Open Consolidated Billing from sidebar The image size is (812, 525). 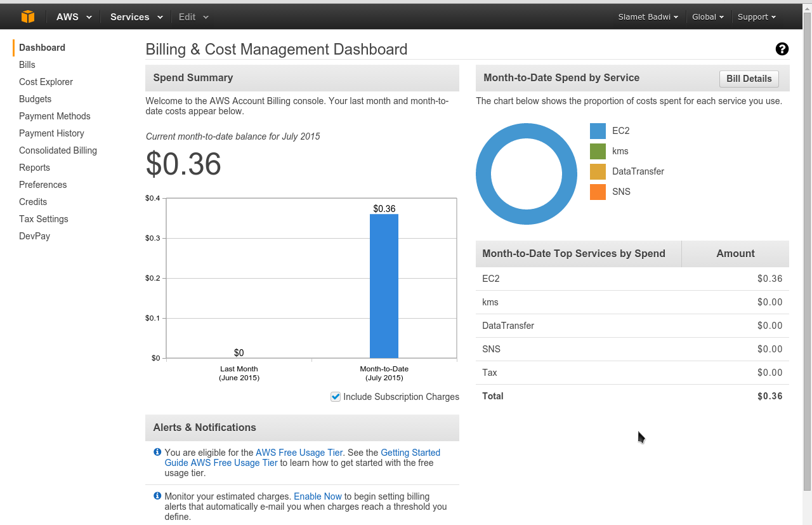[58, 150]
